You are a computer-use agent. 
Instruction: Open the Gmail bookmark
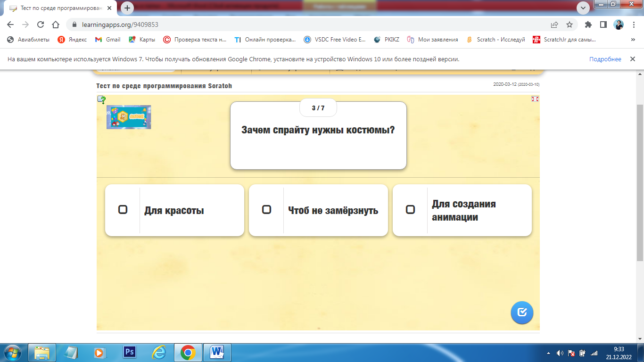108,40
